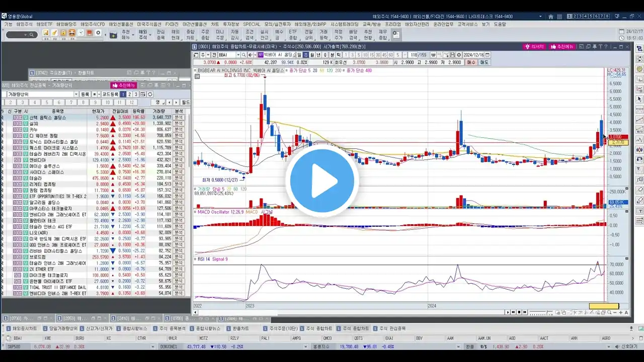644x362 pixels.
Task: Select the 주 (weekly) chart period
Action: click(x=305, y=55)
